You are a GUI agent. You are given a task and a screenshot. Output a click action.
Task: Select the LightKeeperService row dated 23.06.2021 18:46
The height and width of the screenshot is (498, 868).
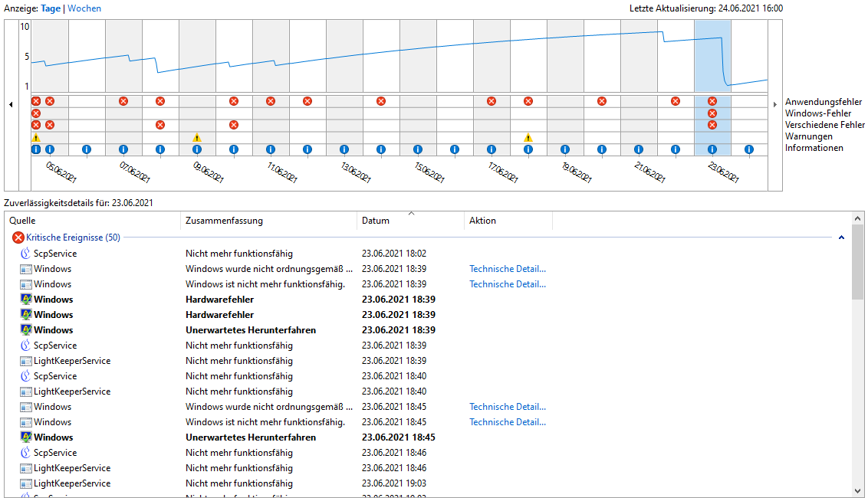(x=426, y=468)
